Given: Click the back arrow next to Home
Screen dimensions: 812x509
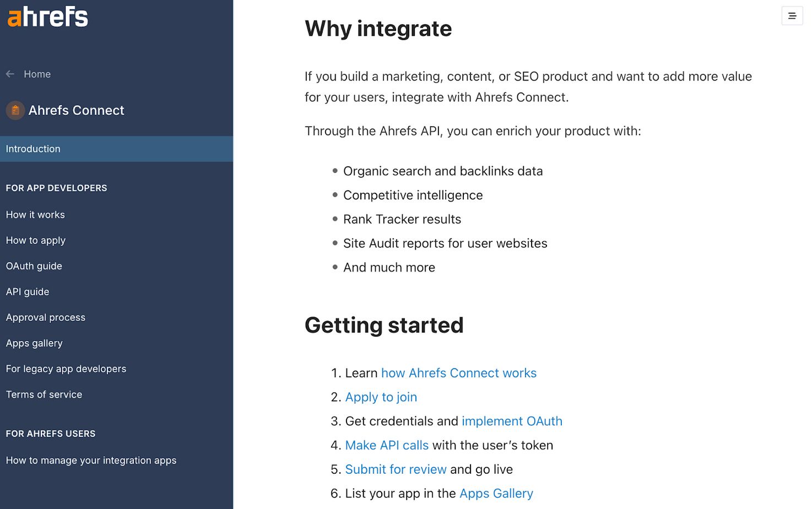Looking at the screenshot, I should coord(9,74).
